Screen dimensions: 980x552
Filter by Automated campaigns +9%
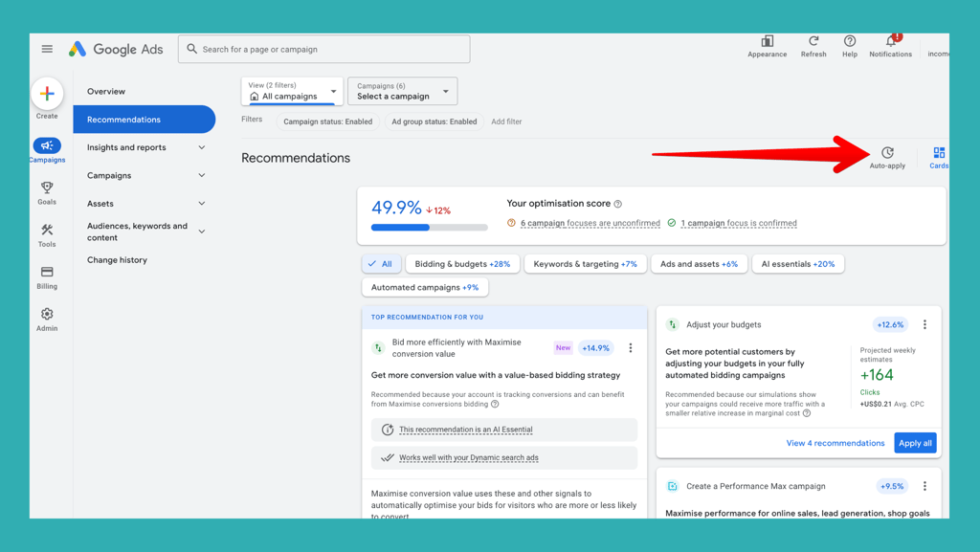(x=425, y=287)
